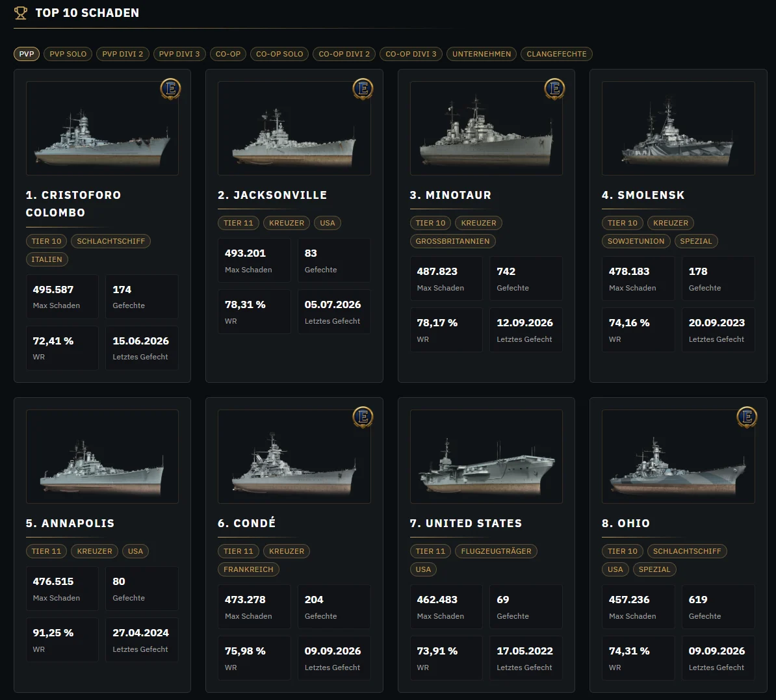Click the 7. United States title
This screenshot has width=776, height=700.
pyautogui.click(x=466, y=523)
